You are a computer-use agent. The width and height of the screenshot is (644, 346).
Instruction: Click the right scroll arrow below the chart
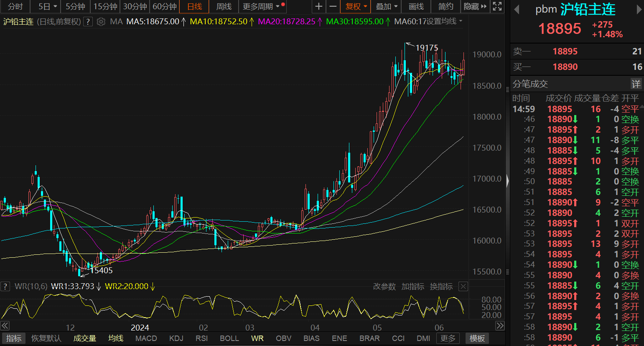click(x=500, y=325)
